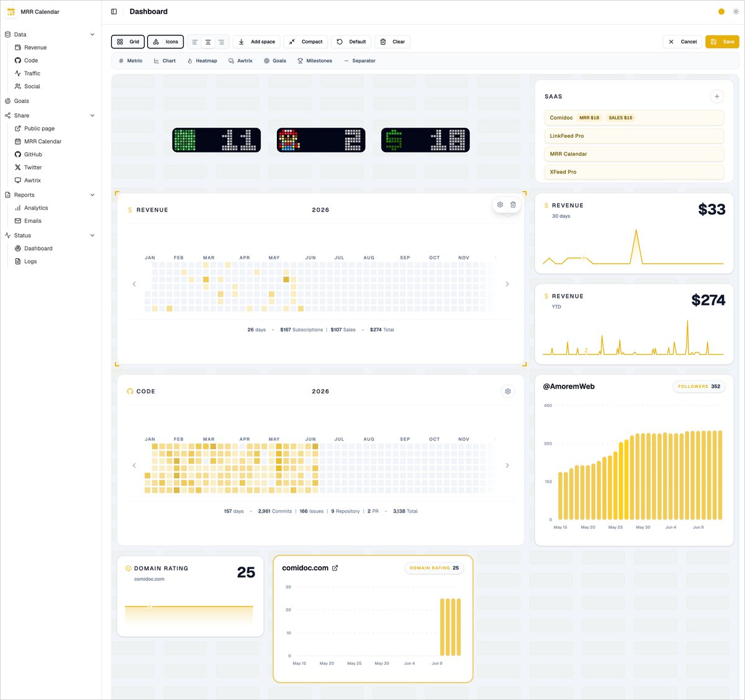The width and height of the screenshot is (745, 700).
Task: Open the Code heatmap settings gear
Action: click(508, 392)
